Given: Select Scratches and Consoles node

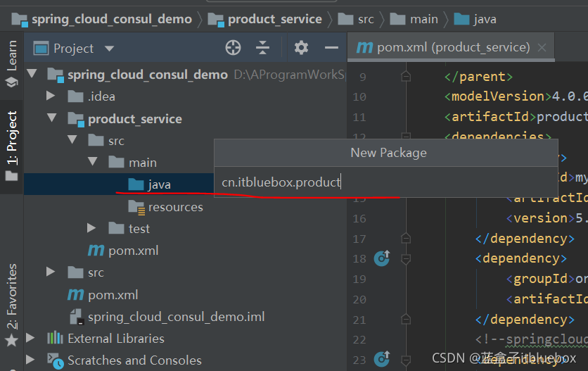Looking at the screenshot, I should pyautogui.click(x=134, y=360).
